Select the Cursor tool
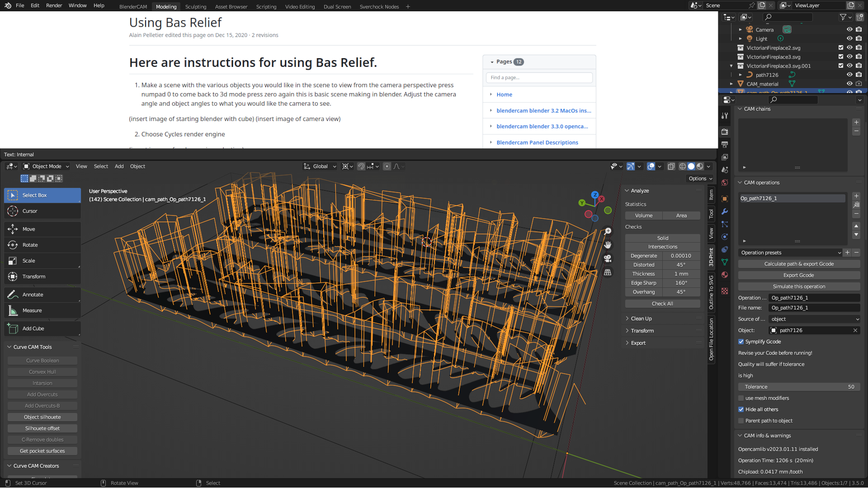 [42, 211]
